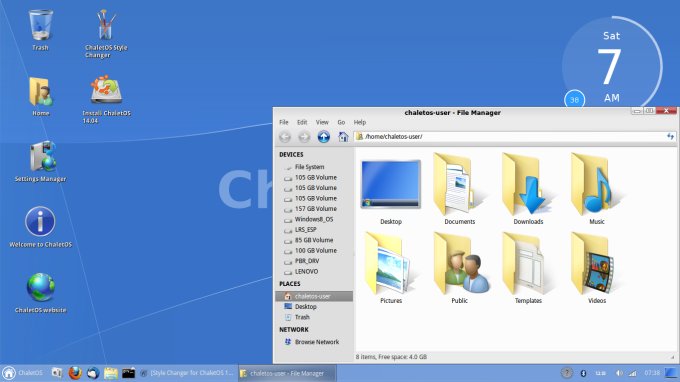This screenshot has width=680, height=382.
Task: Select the Music folder
Action: [597, 189]
